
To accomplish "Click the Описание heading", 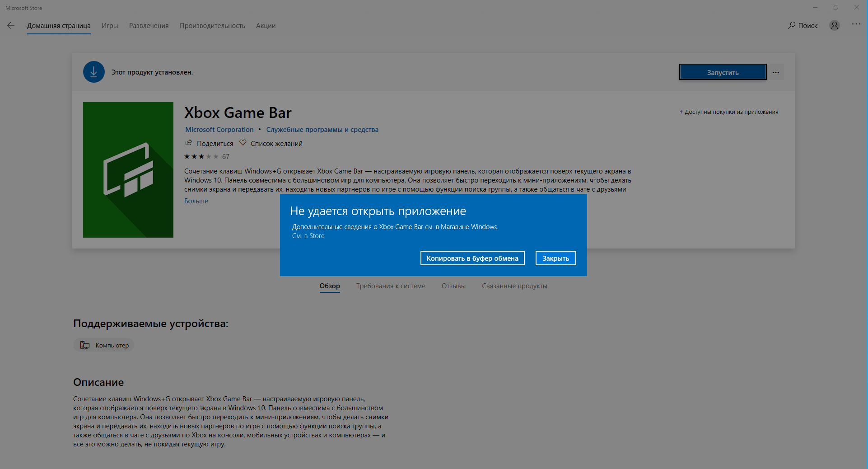I will (98, 382).
